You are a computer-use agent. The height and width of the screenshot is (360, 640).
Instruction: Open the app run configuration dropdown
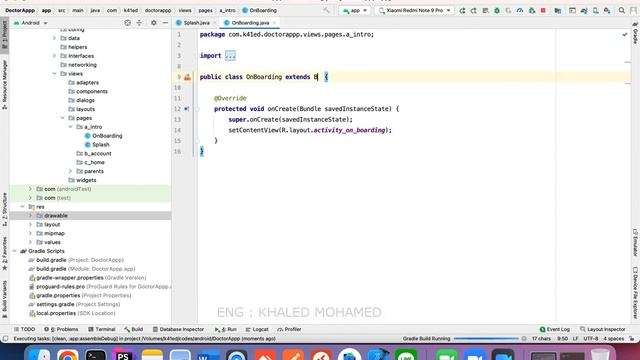tap(355, 11)
